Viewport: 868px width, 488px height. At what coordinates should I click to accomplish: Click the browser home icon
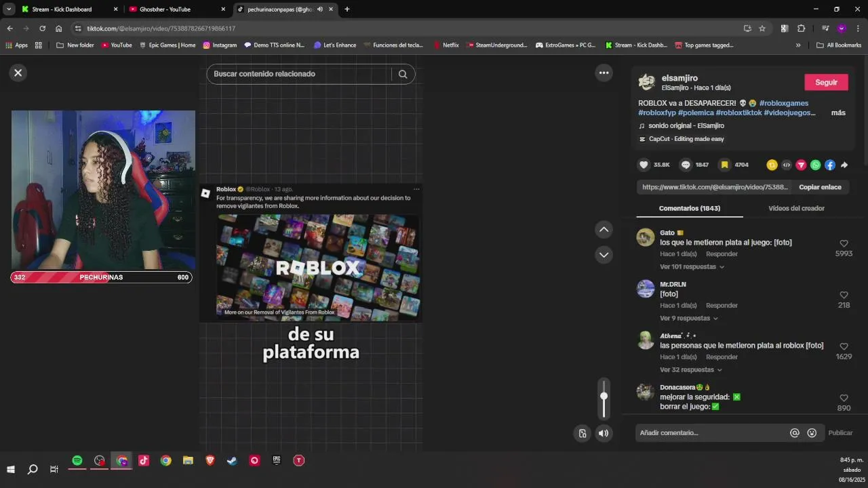click(58, 28)
